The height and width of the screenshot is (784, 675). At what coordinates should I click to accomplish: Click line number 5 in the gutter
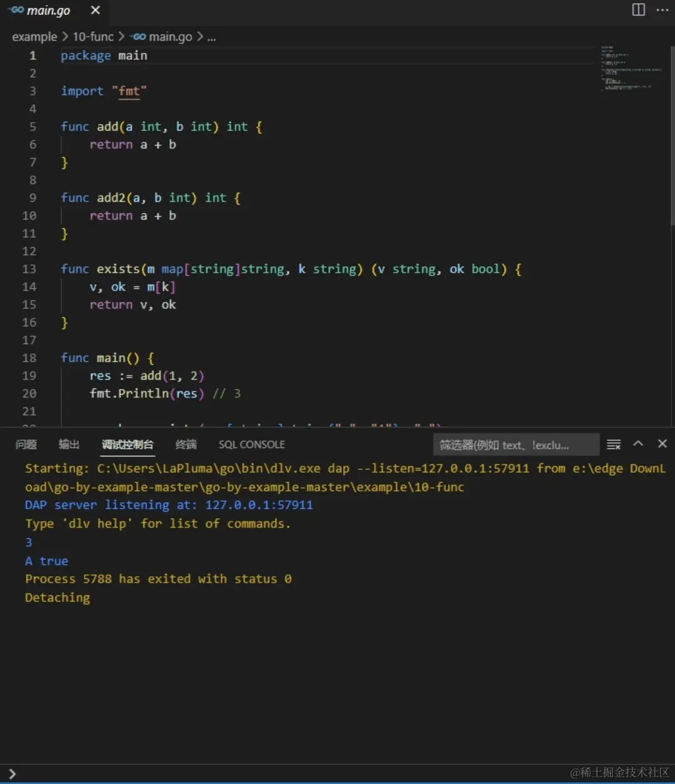pos(32,127)
